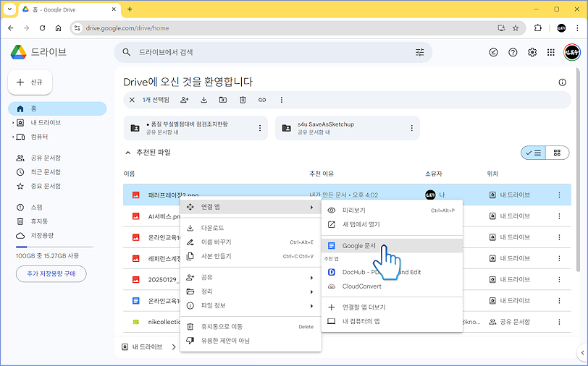
Task: Open Drive settings gear icon
Action: point(532,53)
